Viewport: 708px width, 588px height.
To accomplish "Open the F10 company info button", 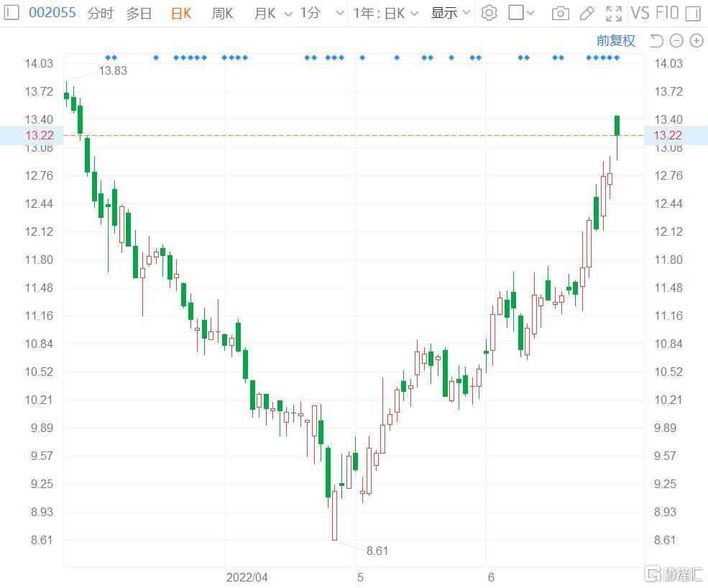I will [x=667, y=13].
